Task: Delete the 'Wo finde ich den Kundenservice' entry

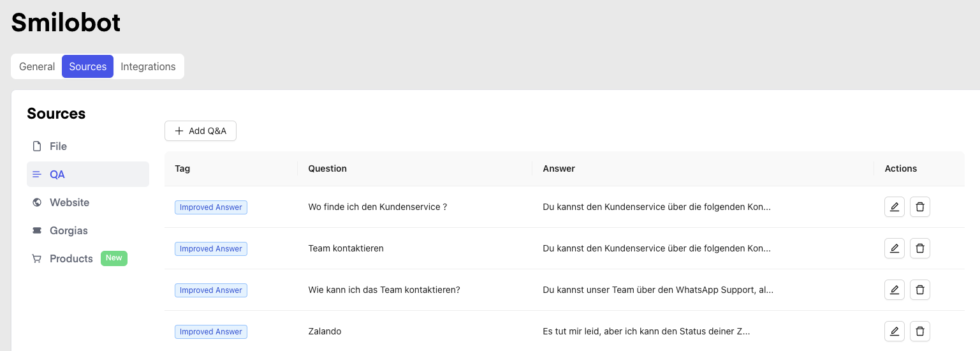Action: pyautogui.click(x=919, y=207)
